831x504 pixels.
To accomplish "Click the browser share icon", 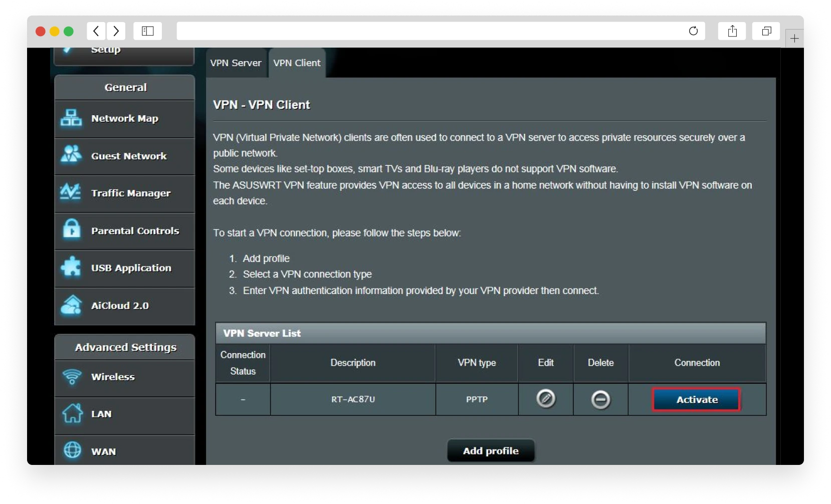I will tap(732, 31).
